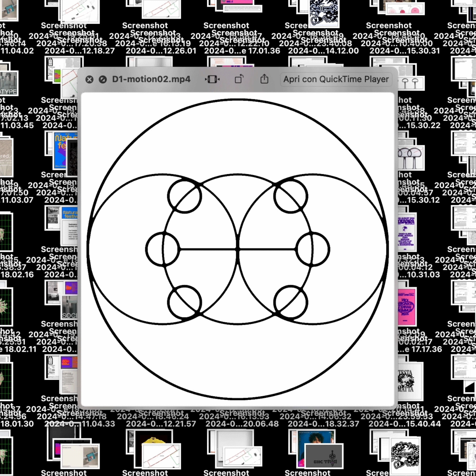Enter full screen via the round slashed button
This screenshot has width=476, height=476.
[x=103, y=79]
